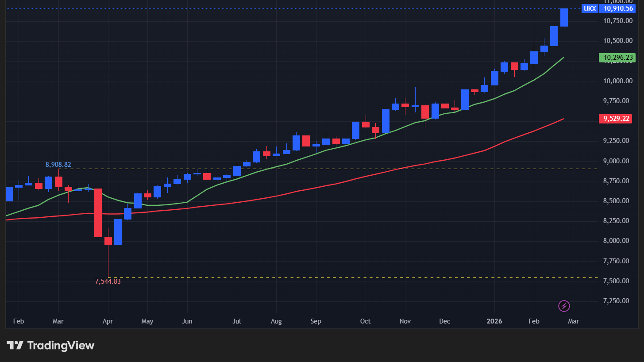Click the Dec label on time axis

[445, 321]
